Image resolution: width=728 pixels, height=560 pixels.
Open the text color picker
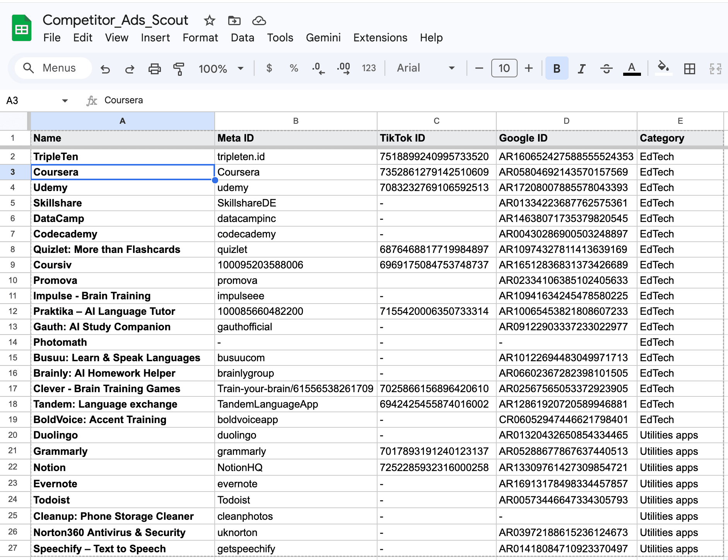coord(632,68)
